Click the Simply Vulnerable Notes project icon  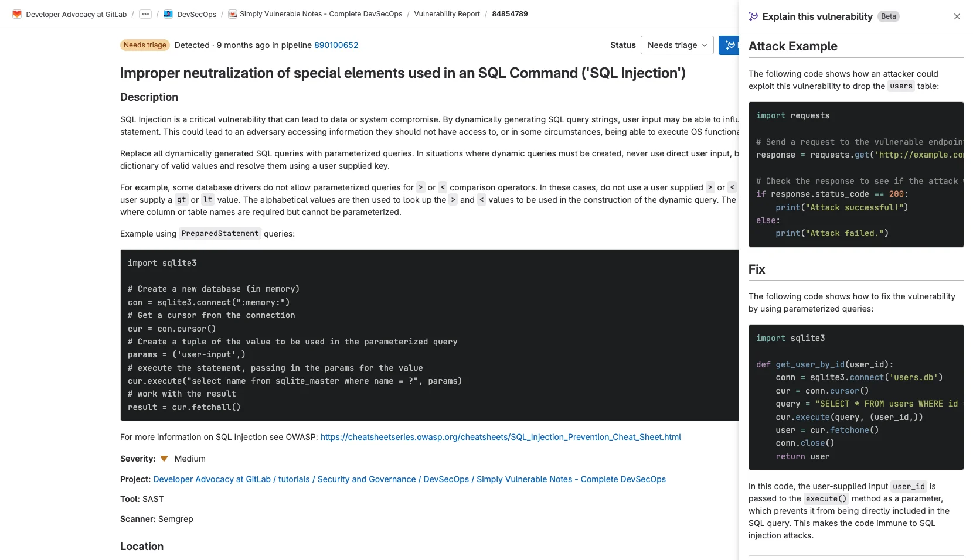(233, 13)
